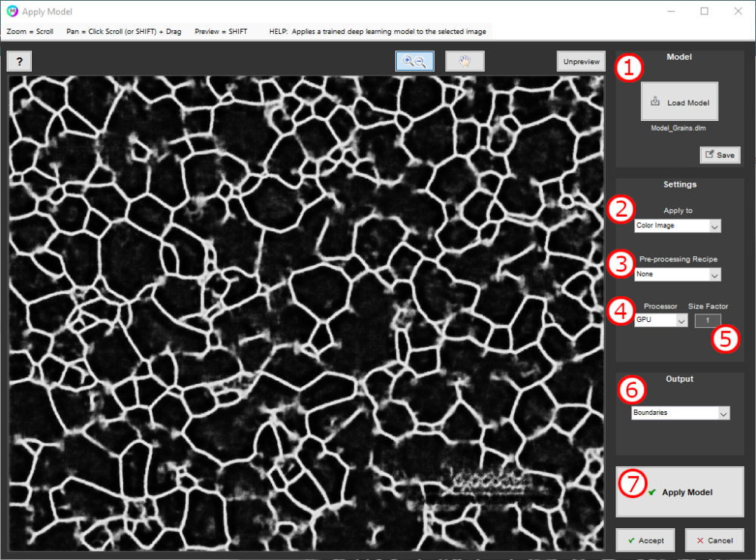The width and height of the screenshot is (756, 560).
Task: Click the Apply Model app icon in title bar
Action: 12,11
